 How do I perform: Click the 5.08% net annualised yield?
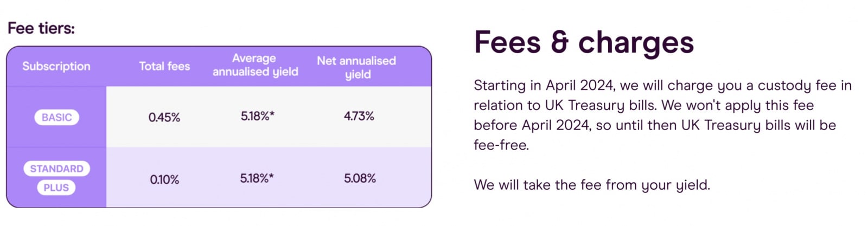click(x=360, y=178)
